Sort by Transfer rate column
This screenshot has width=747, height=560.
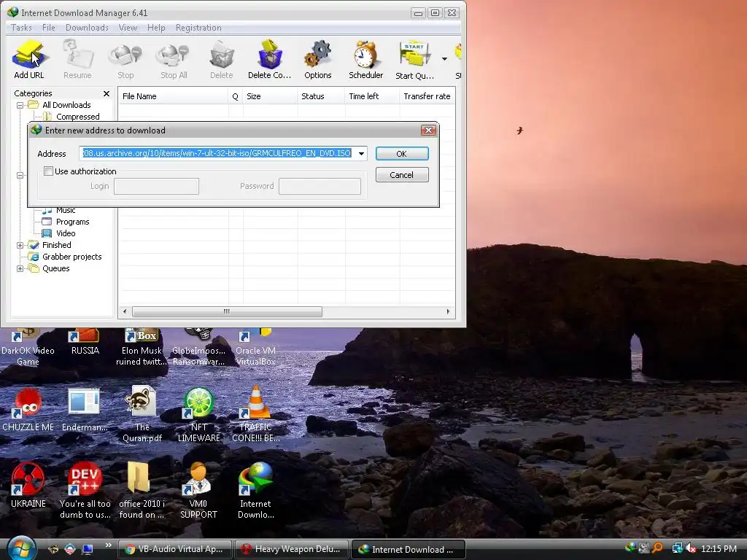click(427, 96)
